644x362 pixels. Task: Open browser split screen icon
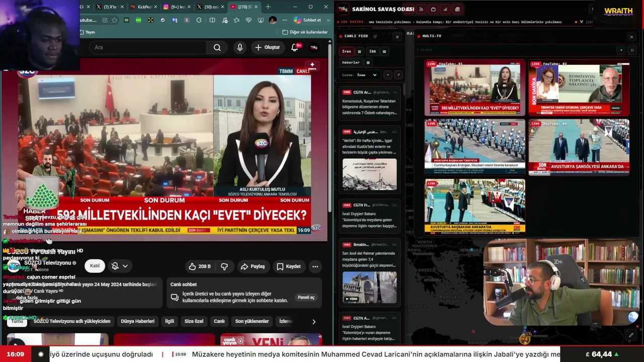(212, 20)
